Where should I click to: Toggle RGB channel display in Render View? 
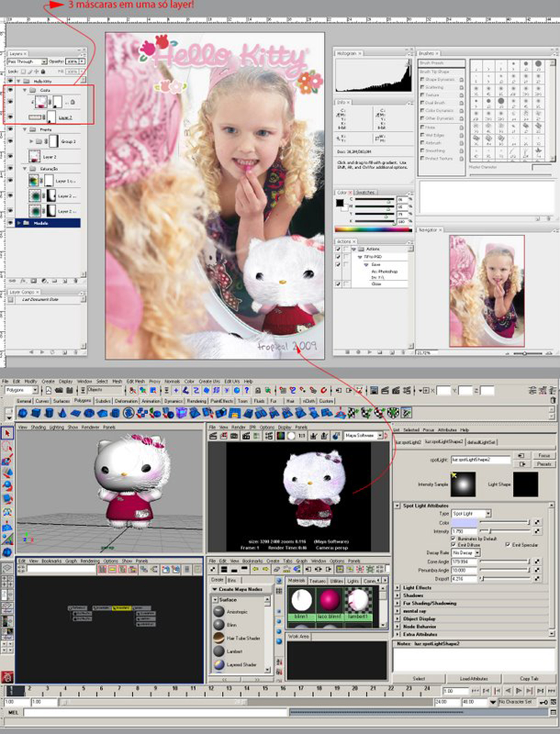click(280, 436)
